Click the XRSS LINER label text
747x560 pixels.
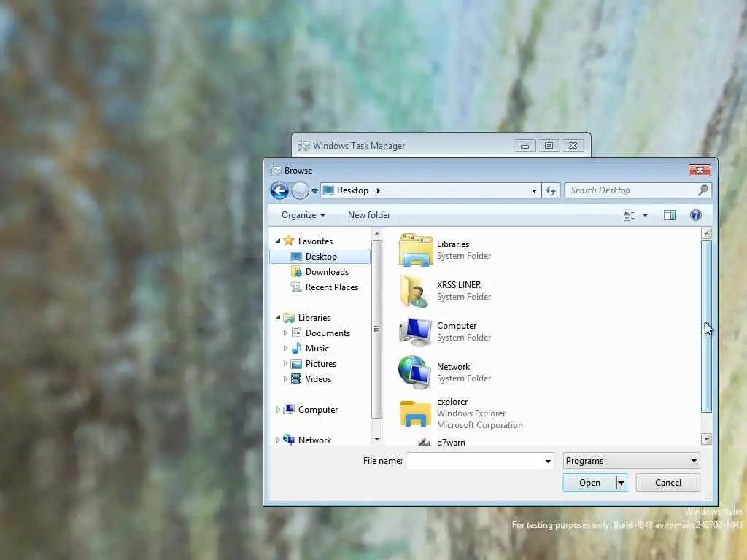click(x=458, y=285)
